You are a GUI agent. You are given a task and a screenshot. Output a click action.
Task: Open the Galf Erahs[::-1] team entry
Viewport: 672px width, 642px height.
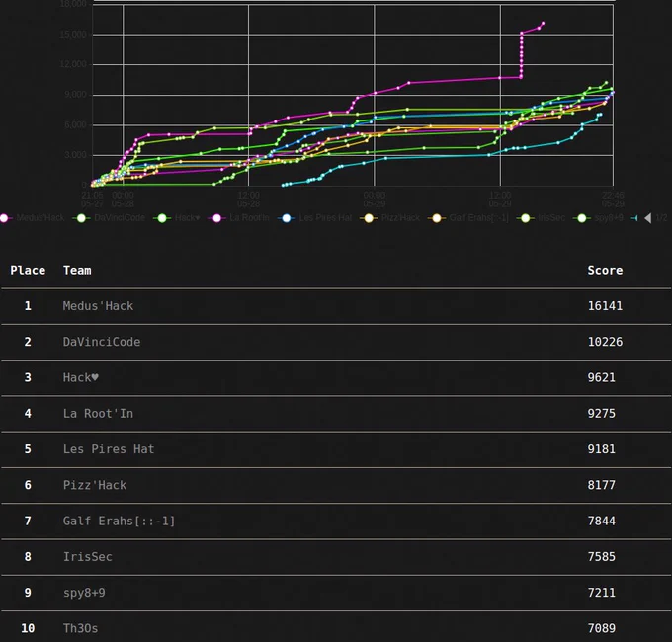click(120, 521)
